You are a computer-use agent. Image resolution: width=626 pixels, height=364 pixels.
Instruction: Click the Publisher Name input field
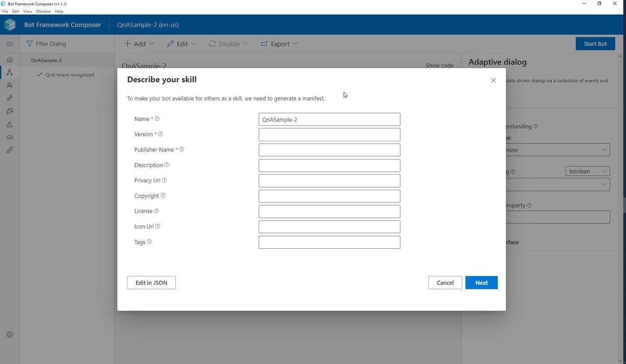329,150
